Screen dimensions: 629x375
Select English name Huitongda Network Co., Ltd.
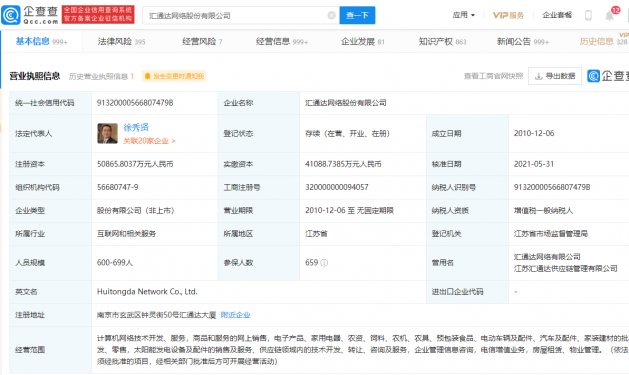[x=147, y=292]
